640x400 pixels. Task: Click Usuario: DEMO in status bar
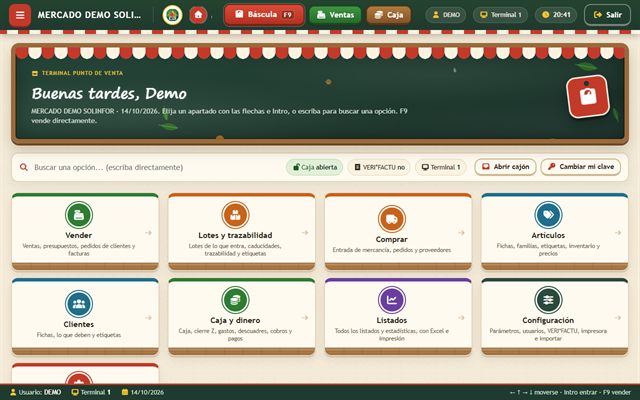[36, 392]
